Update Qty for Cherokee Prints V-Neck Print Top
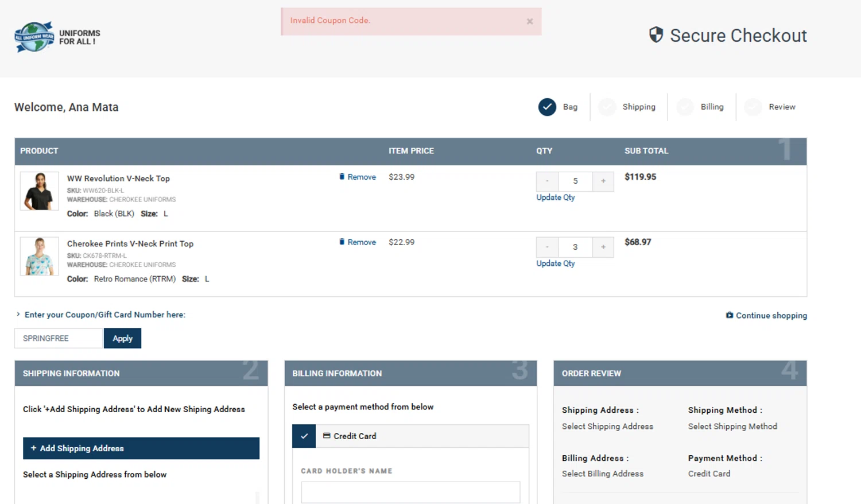The height and width of the screenshot is (504, 861). pos(555,263)
